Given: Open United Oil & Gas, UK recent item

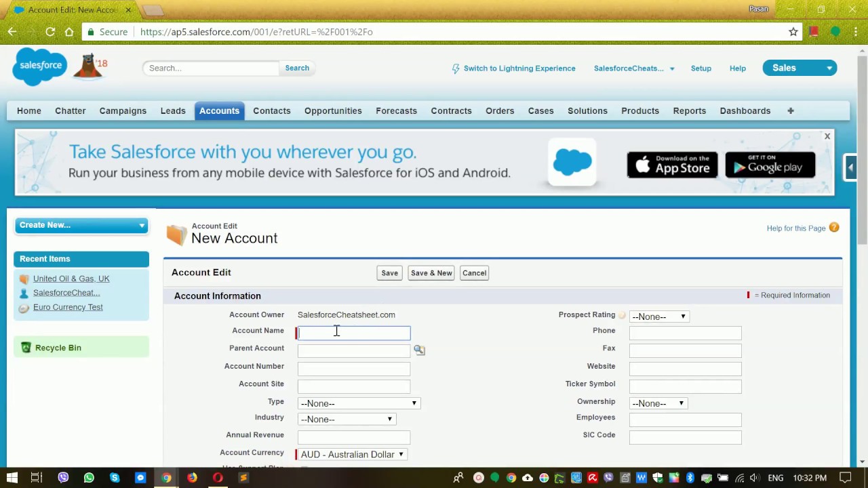Looking at the screenshot, I should tap(71, 279).
